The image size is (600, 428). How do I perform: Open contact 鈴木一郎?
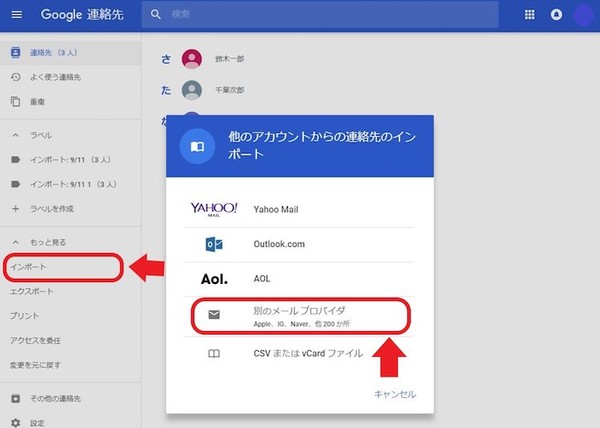(230, 59)
